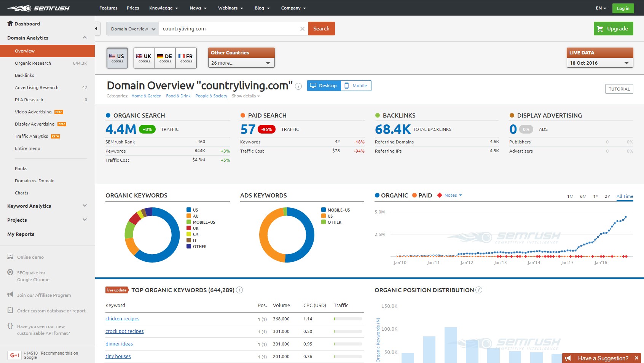Select the US Google database flag
644x363 pixels.
[117, 58]
